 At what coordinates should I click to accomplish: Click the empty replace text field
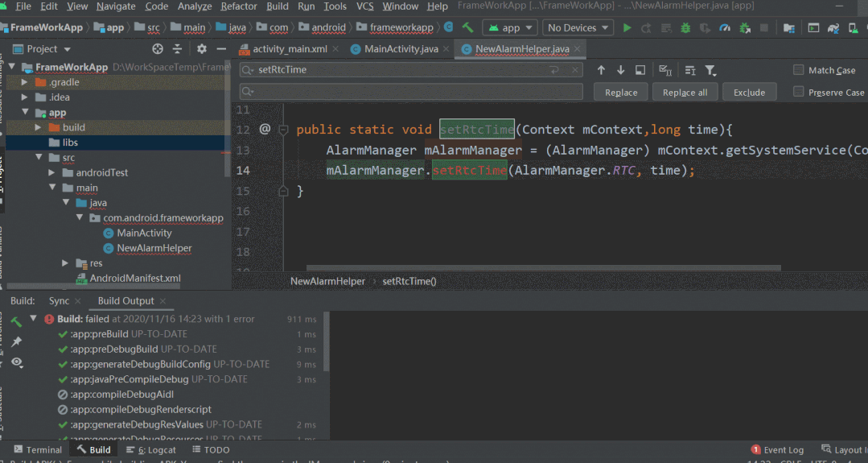410,92
